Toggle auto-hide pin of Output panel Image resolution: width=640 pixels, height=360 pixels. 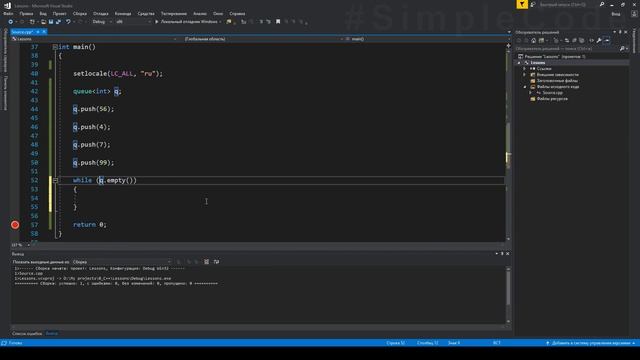(502, 254)
